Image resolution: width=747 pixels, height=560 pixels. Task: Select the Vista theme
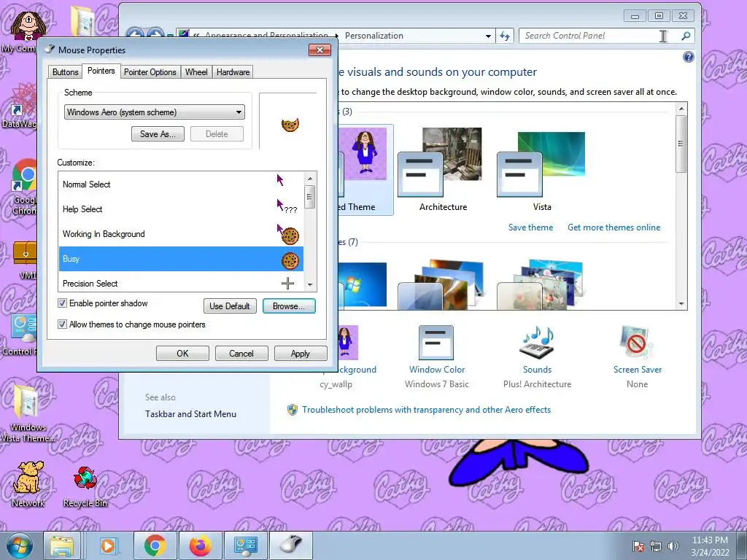[x=542, y=169]
